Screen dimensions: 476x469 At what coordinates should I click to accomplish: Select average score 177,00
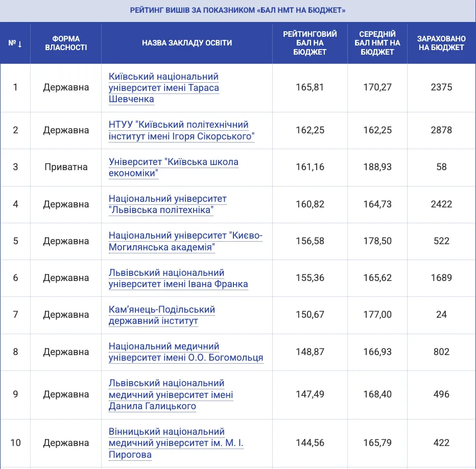377,315
